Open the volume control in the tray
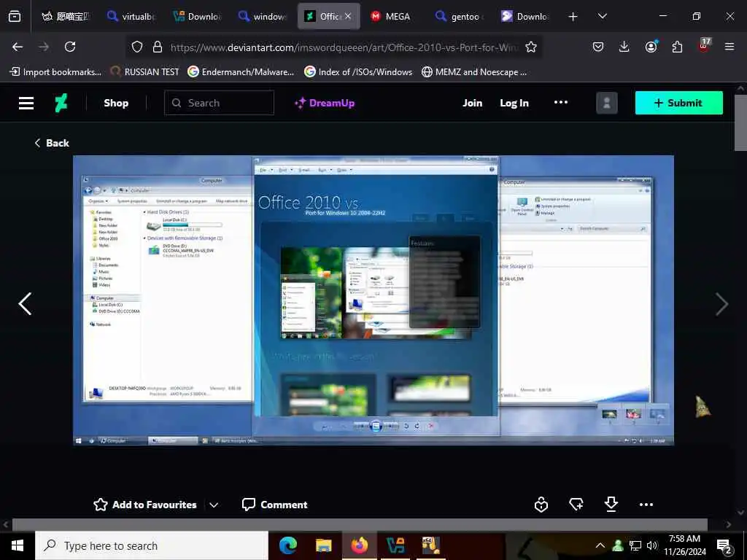 click(652, 545)
